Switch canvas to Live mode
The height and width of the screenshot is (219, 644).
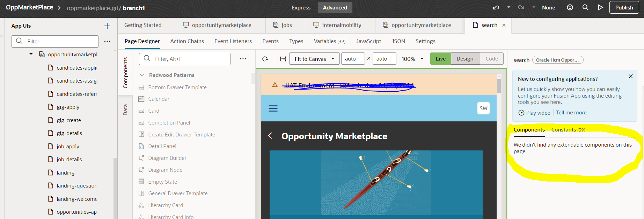441,59
